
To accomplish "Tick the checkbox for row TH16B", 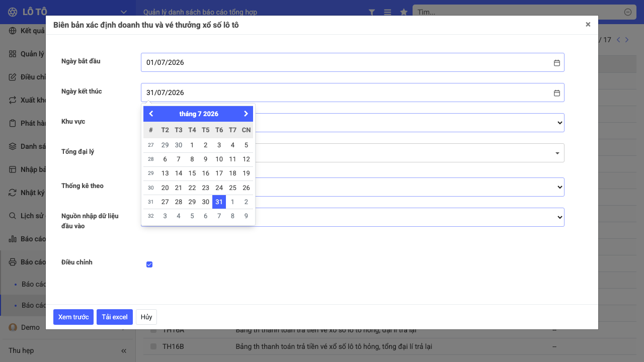I will pos(153,346).
